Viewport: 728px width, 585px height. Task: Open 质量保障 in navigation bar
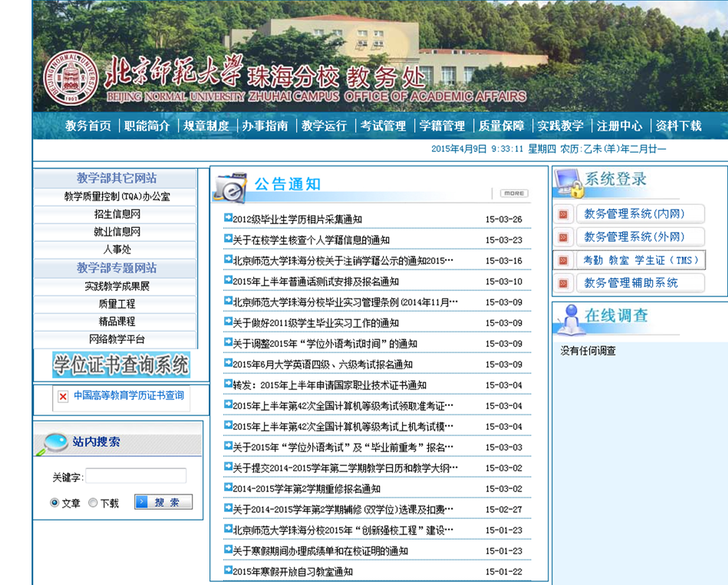pos(502,125)
